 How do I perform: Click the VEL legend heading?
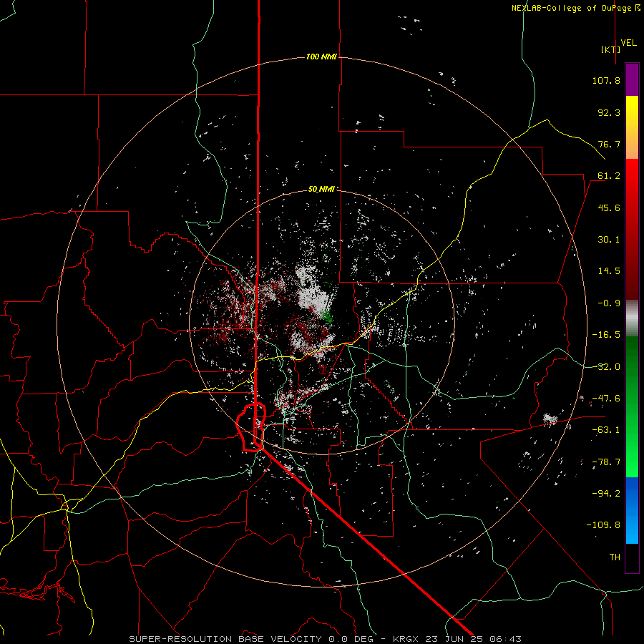628,43
